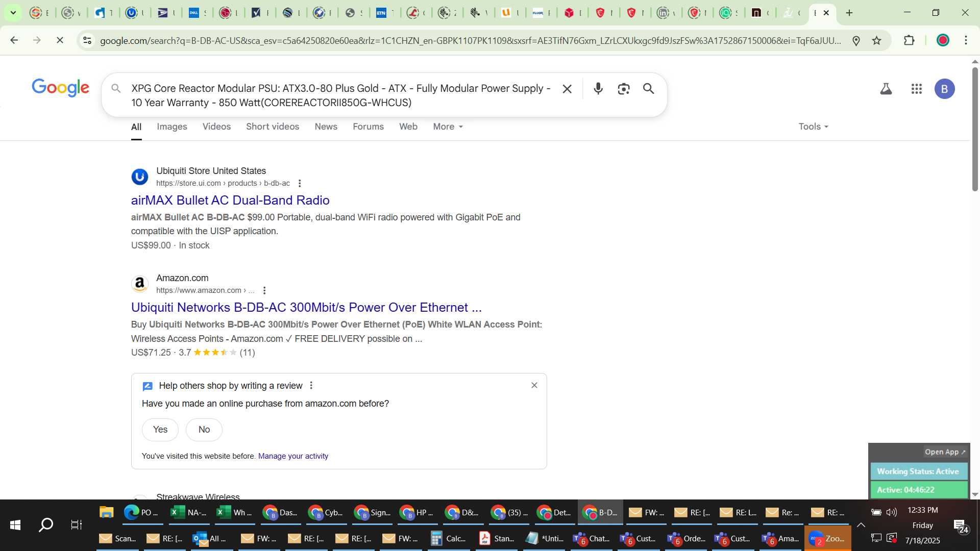980x551 pixels.
Task: Open volume control in system tray
Action: (892, 512)
